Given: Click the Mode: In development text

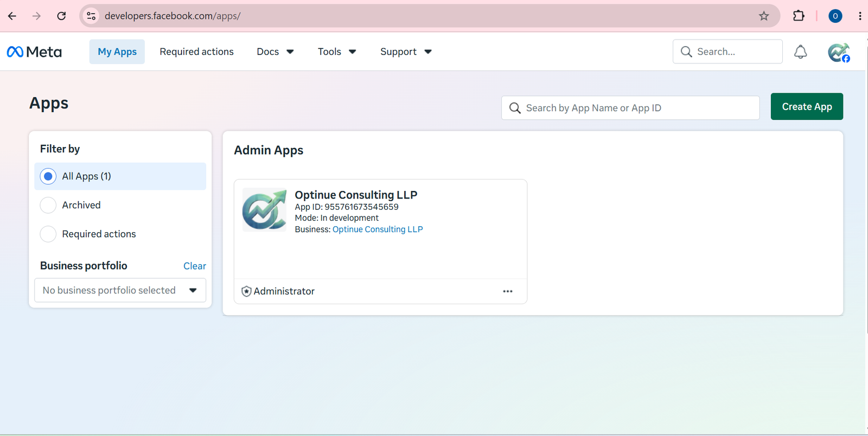Looking at the screenshot, I should (x=337, y=218).
